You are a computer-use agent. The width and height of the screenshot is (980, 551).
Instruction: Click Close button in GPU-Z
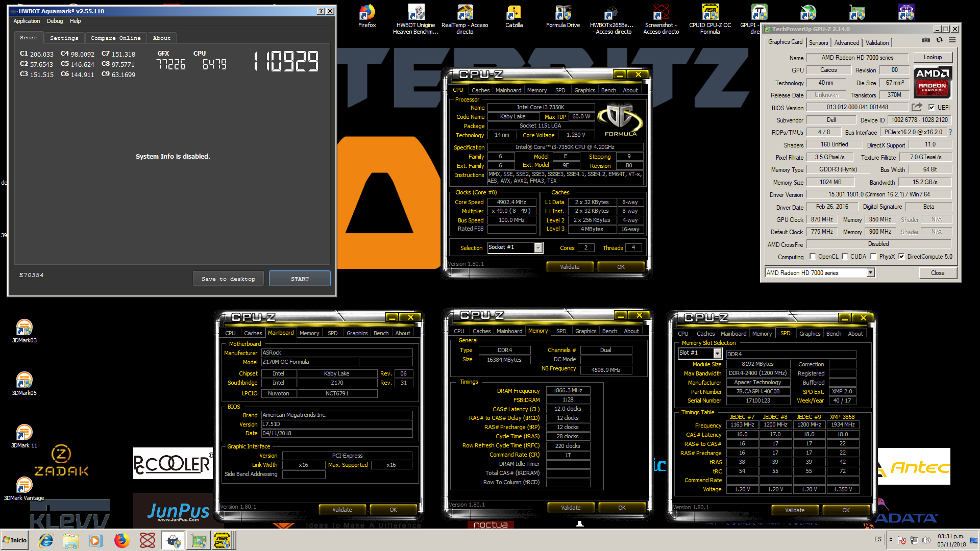938,273
